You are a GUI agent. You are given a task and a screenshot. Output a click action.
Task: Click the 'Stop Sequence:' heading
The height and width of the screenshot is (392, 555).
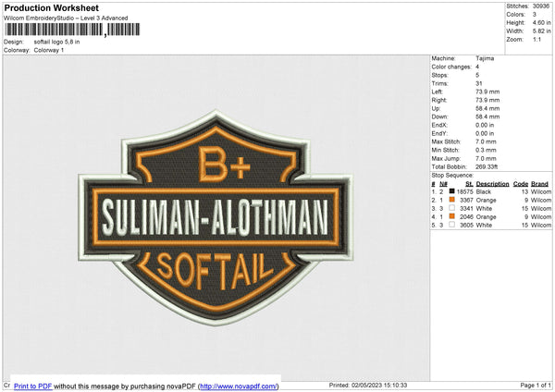(x=452, y=176)
